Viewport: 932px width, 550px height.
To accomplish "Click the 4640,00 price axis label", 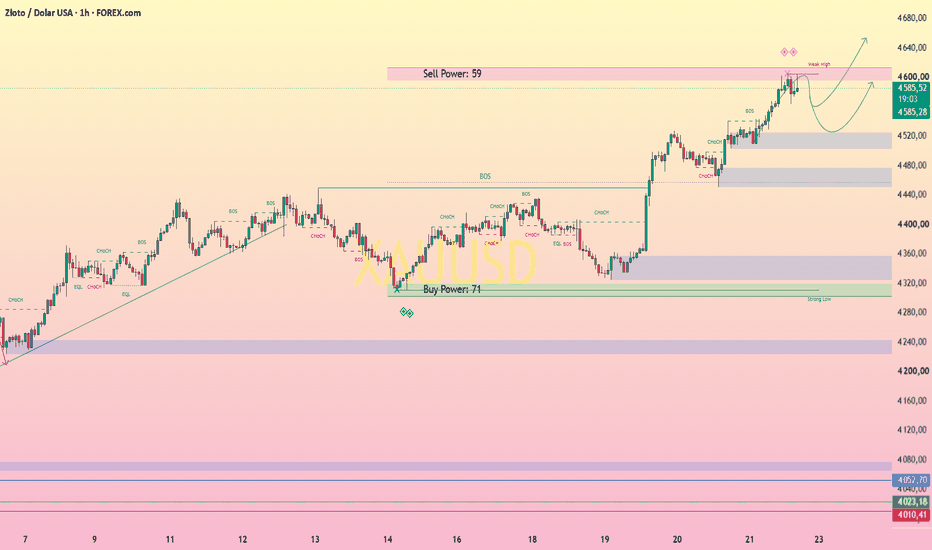I will click(x=912, y=48).
